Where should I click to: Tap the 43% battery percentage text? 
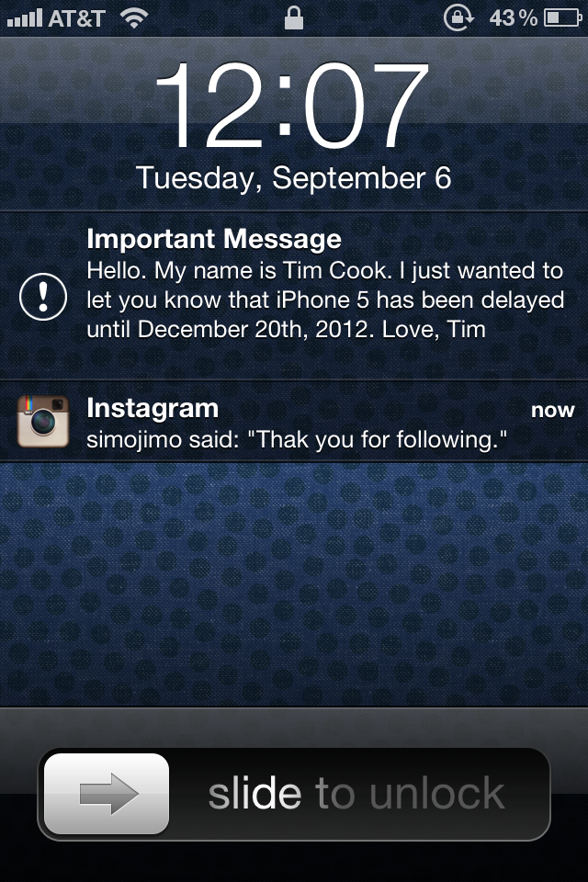point(514,18)
